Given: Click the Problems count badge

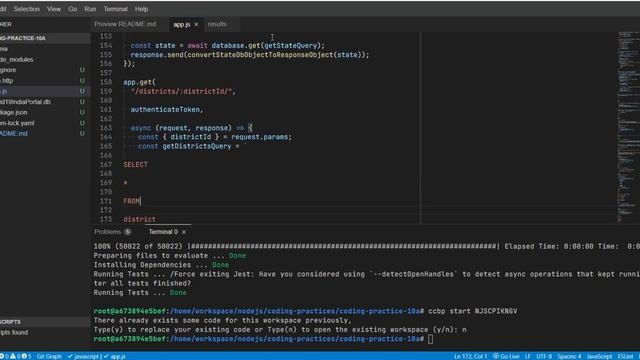Looking at the screenshot, I should tap(127, 232).
